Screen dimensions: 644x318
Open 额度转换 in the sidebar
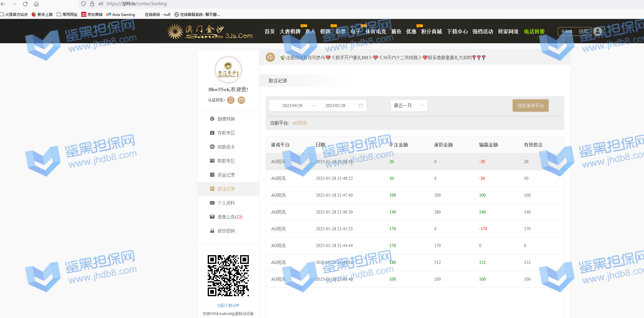pyautogui.click(x=226, y=119)
